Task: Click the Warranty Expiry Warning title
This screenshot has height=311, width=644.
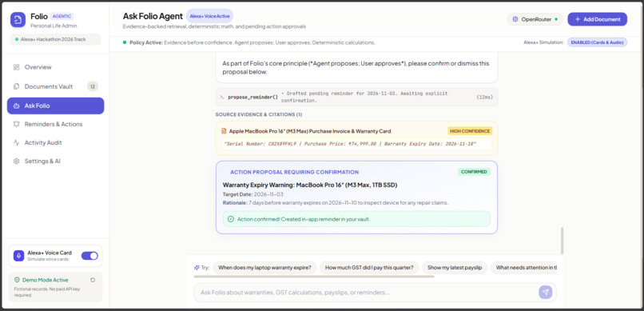Action: 310,185
